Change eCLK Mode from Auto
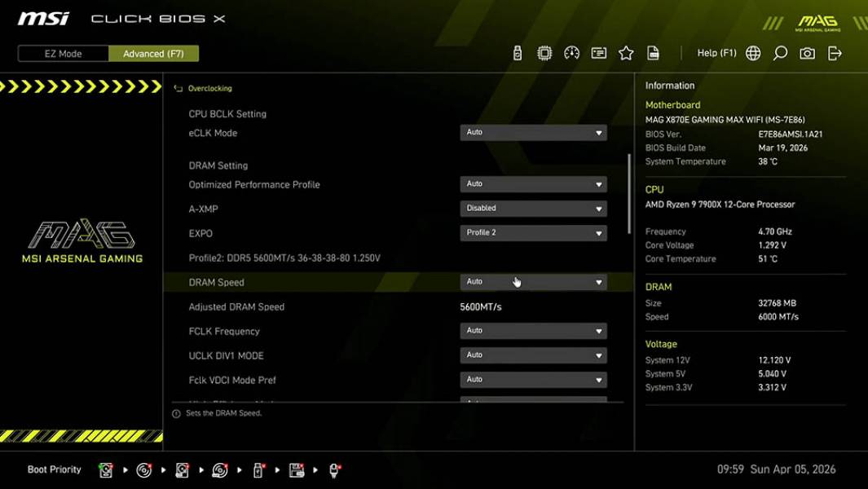The width and height of the screenshot is (868, 489). click(533, 132)
